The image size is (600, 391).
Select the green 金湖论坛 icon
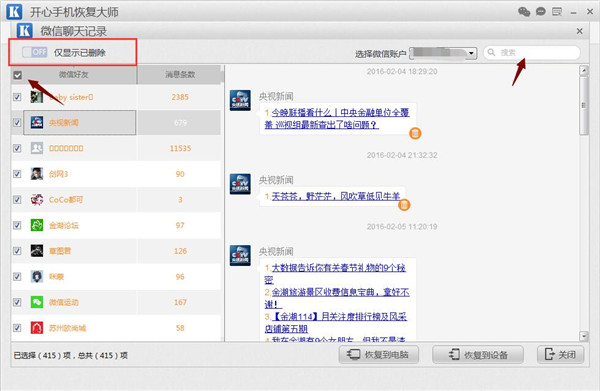click(37, 225)
